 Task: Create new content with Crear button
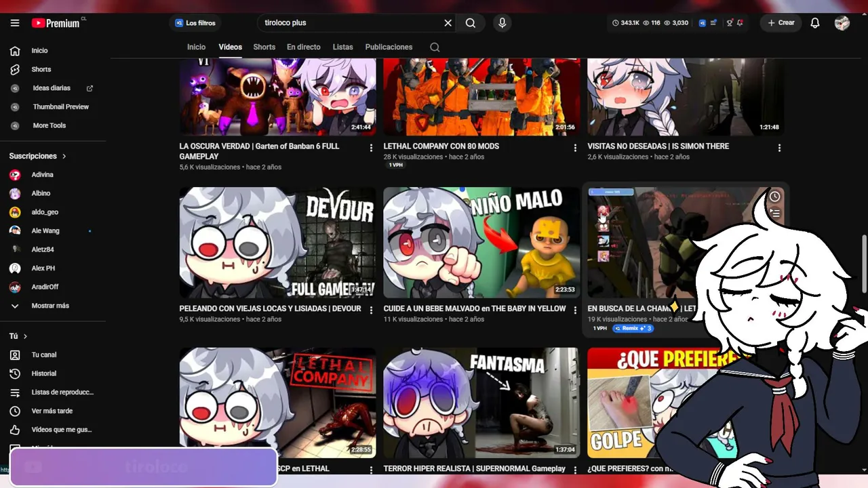[781, 23]
